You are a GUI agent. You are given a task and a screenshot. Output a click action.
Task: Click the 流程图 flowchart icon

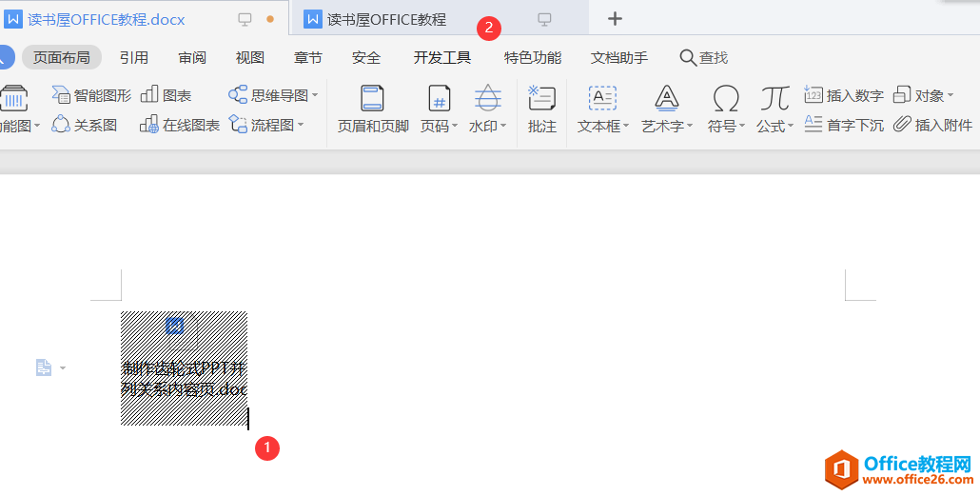pyautogui.click(x=238, y=124)
